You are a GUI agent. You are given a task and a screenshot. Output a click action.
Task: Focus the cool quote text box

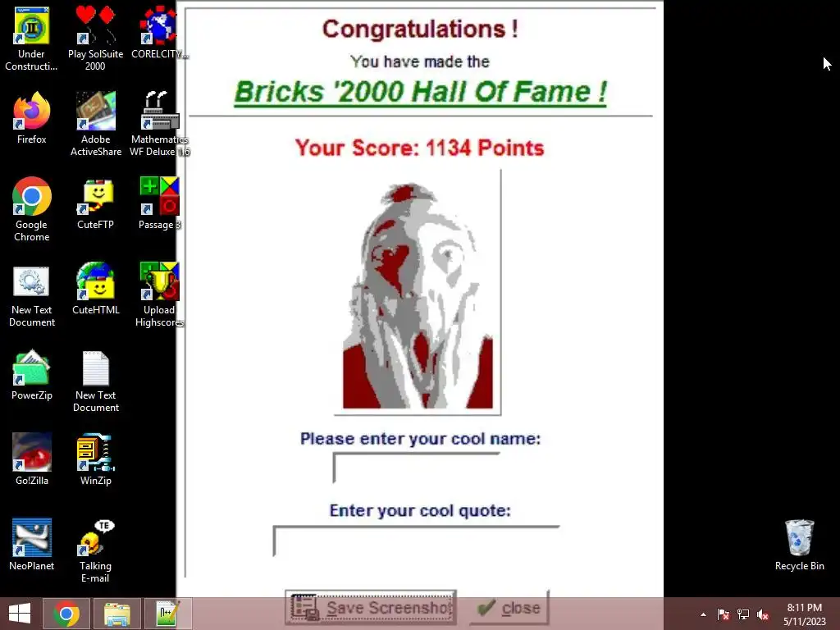(416, 541)
